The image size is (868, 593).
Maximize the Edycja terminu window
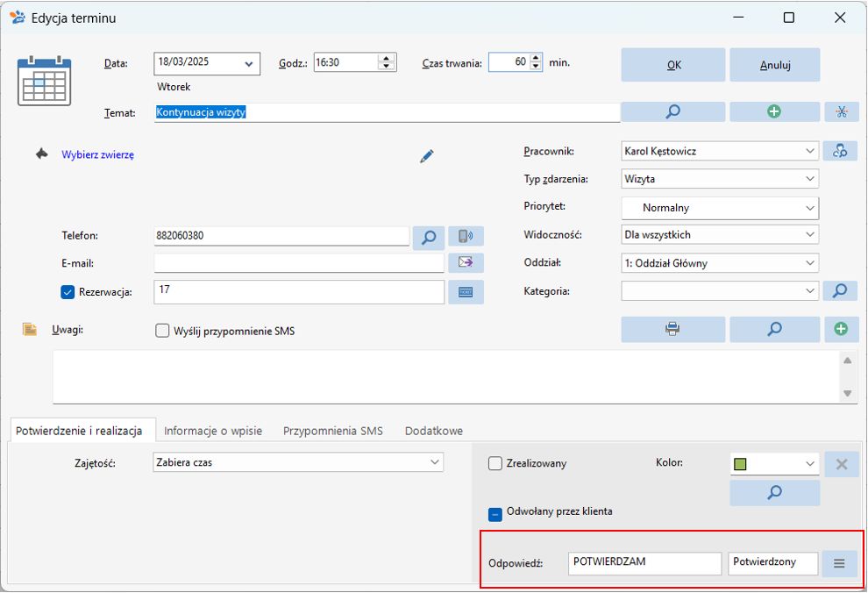coord(789,18)
